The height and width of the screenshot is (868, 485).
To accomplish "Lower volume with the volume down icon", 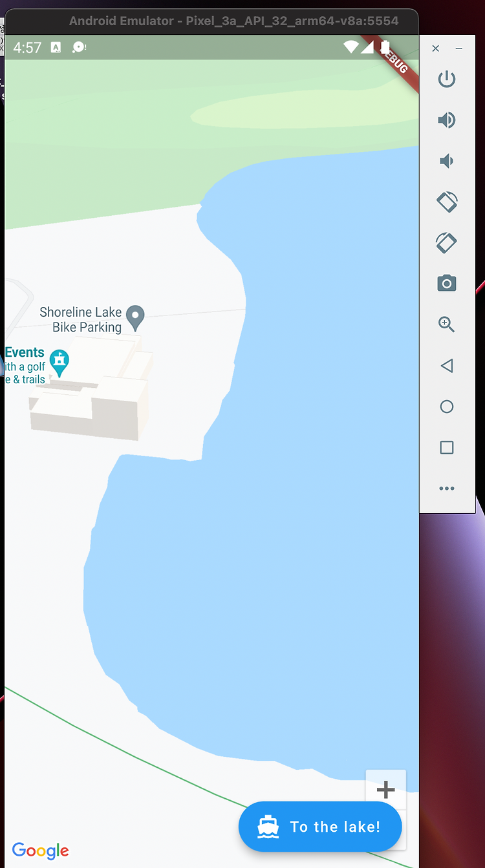I will pyautogui.click(x=446, y=161).
